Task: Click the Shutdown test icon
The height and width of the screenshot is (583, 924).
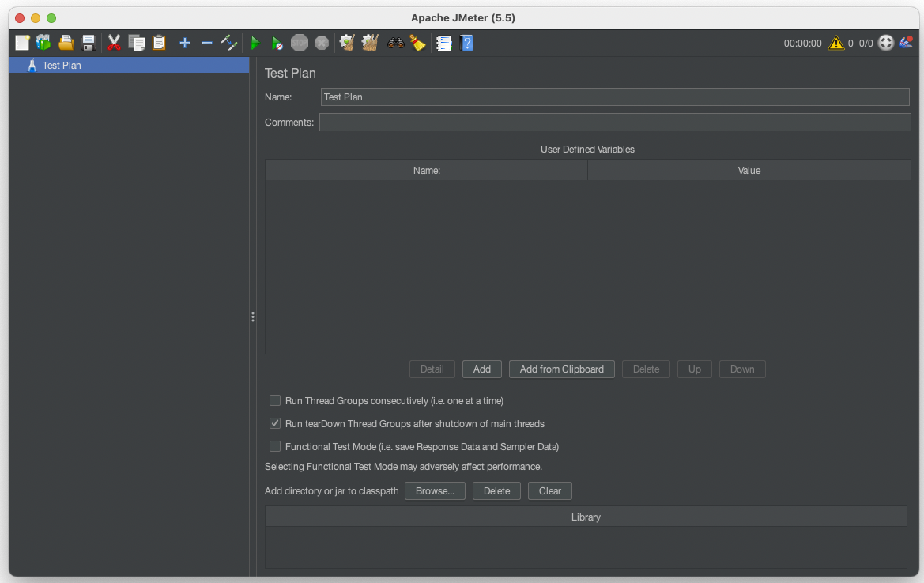Action: pyautogui.click(x=322, y=43)
